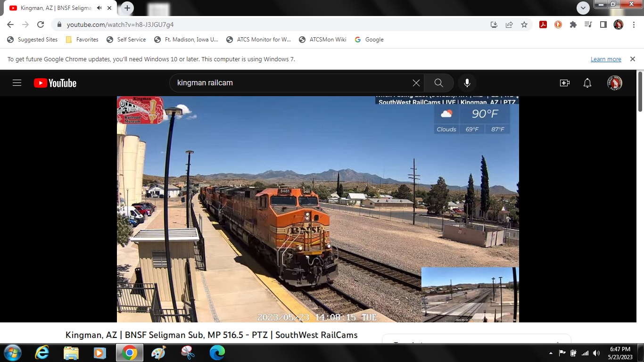Click the picture-in-picture camera thumbnail in video

pos(470,295)
